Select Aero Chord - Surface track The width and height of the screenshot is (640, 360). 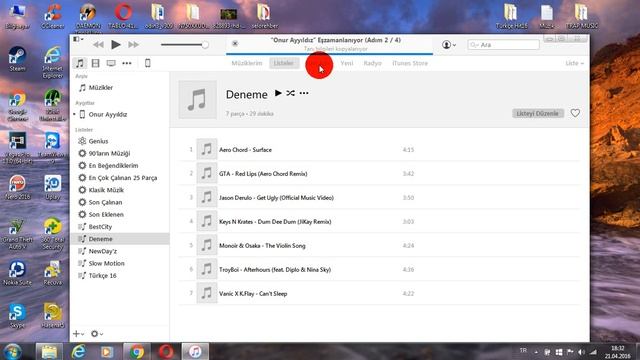pyautogui.click(x=379, y=149)
